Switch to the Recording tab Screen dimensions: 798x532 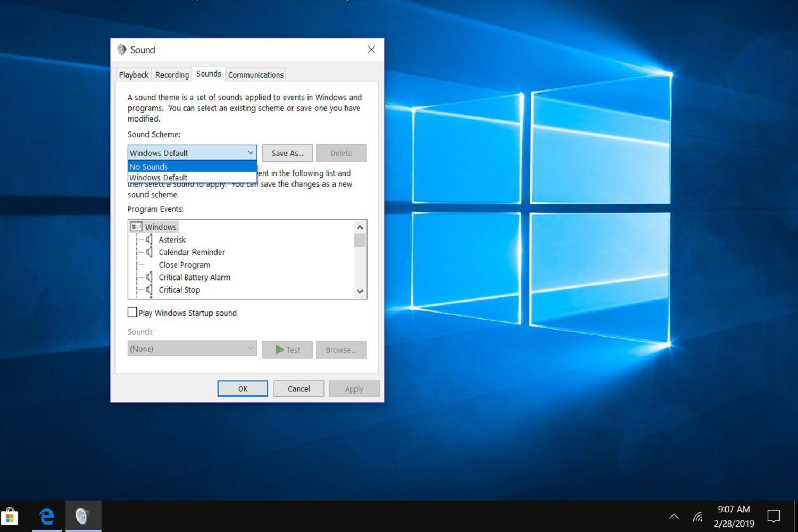(172, 75)
